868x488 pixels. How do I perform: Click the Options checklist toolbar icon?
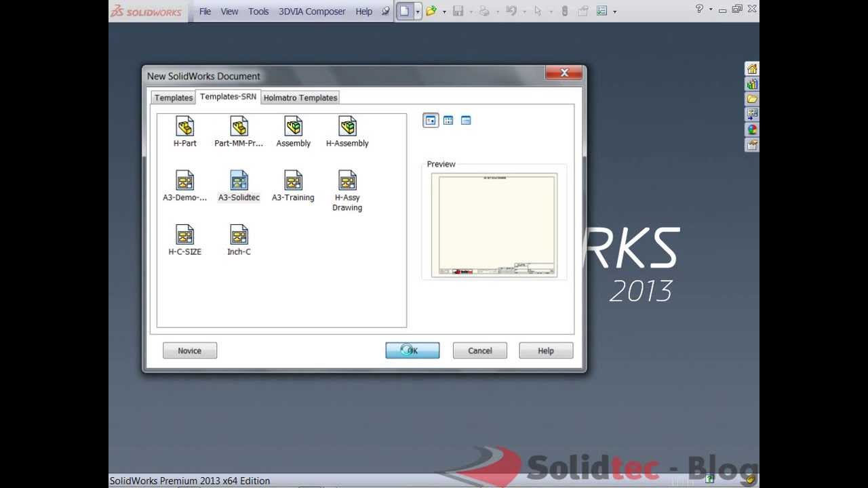pos(601,11)
